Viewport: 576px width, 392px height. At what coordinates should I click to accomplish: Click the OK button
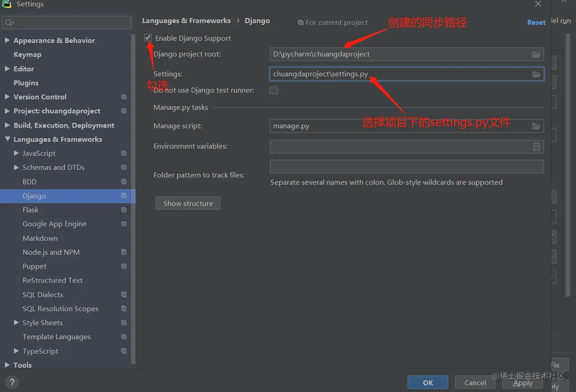(428, 383)
